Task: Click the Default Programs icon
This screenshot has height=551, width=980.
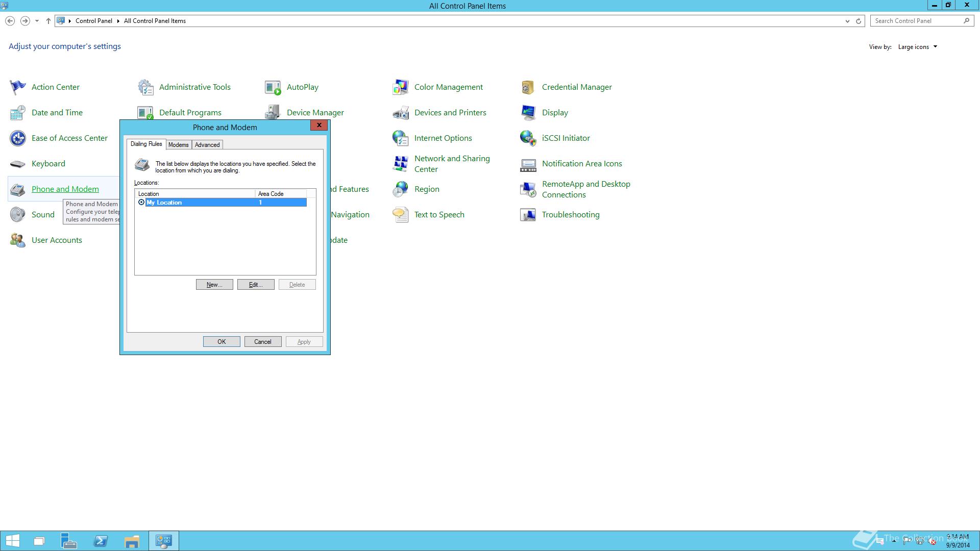Action: coord(145,112)
